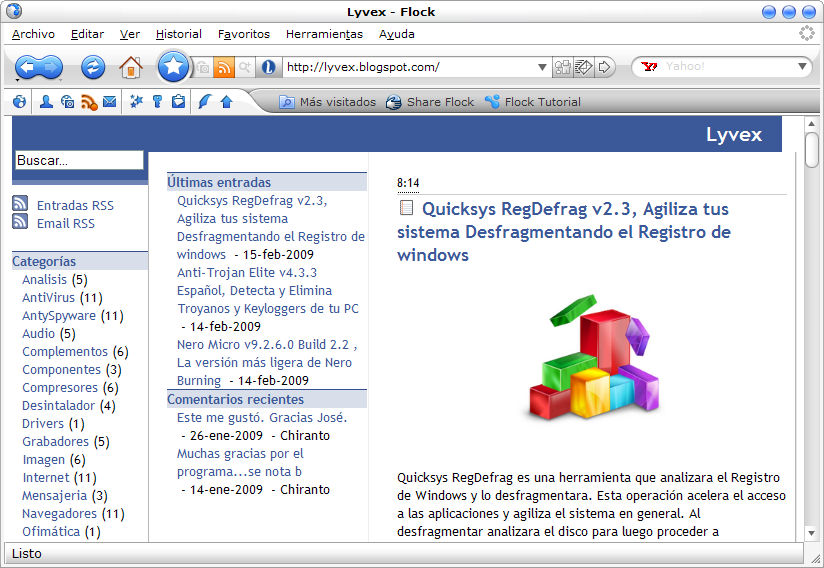Click the Photo Uploader up-arrow icon
The height and width of the screenshot is (568, 824).
point(226,101)
